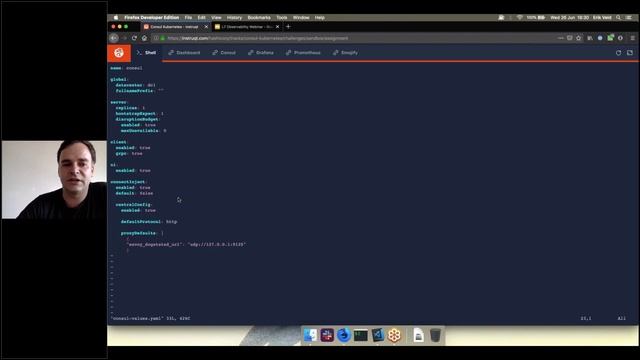
Task: Click the consul-values.yaml vim status line
Action: click(150, 318)
